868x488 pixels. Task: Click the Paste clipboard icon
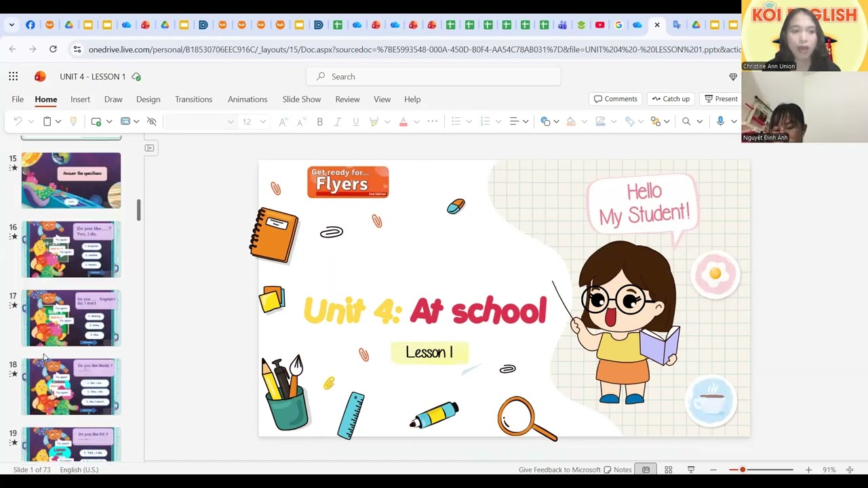(47, 121)
